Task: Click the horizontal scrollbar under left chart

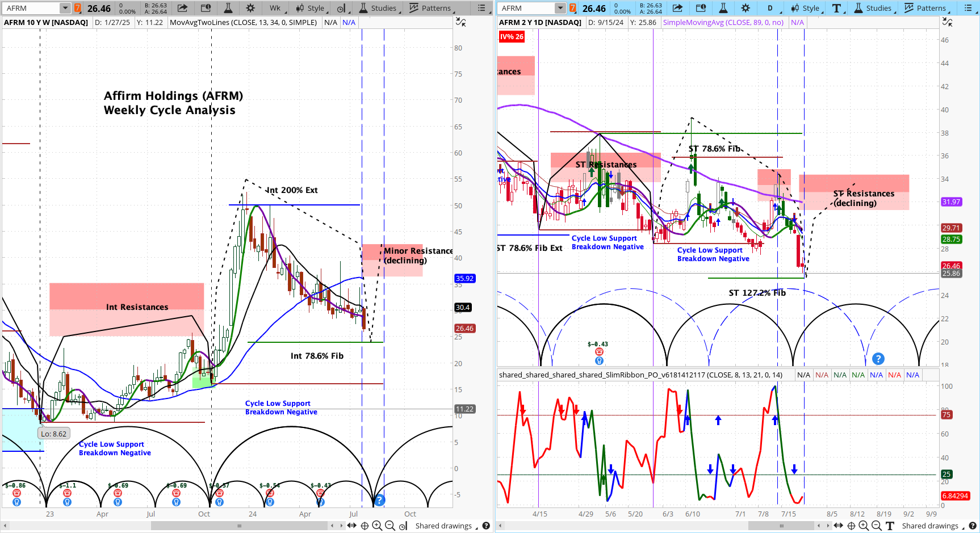Action: (x=238, y=526)
